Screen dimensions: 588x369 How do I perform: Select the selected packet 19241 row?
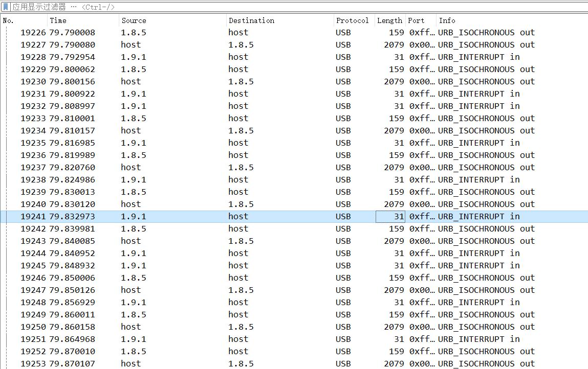click(294, 217)
